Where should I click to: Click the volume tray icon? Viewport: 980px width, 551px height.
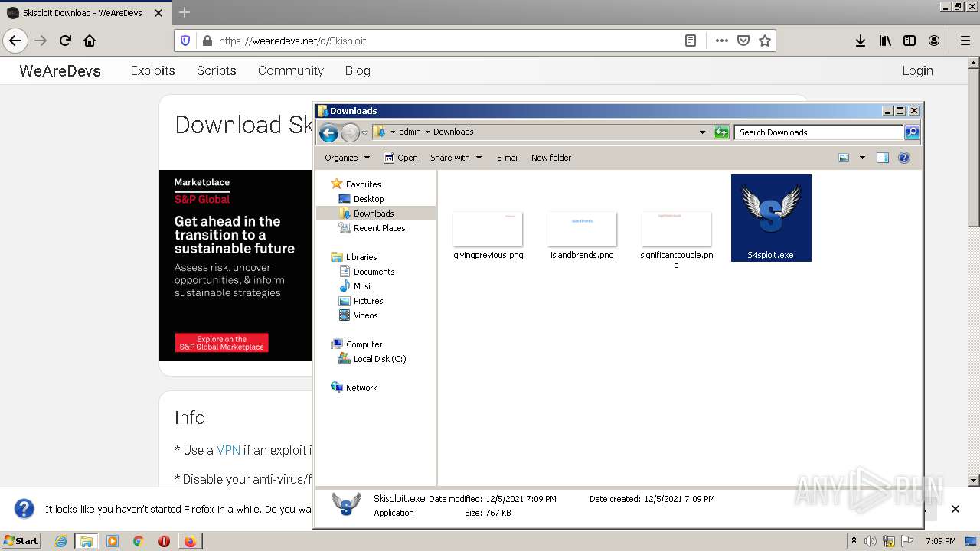point(871,541)
